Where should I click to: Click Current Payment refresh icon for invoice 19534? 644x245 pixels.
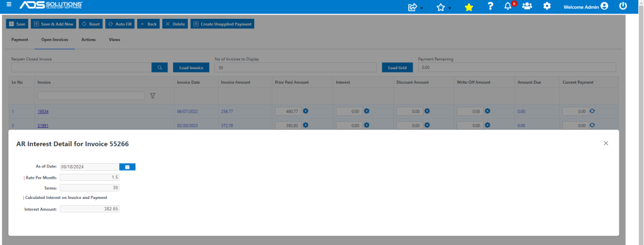click(x=592, y=111)
